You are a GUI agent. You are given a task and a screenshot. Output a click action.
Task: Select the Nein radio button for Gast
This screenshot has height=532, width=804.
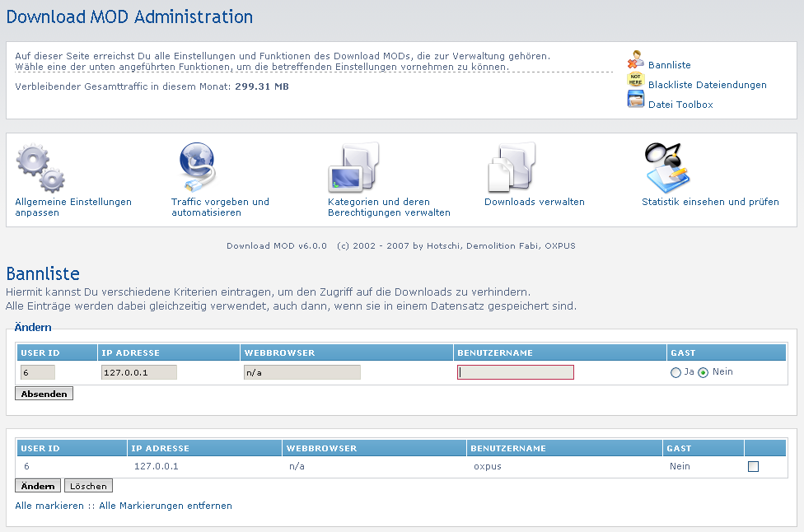pyautogui.click(x=703, y=372)
